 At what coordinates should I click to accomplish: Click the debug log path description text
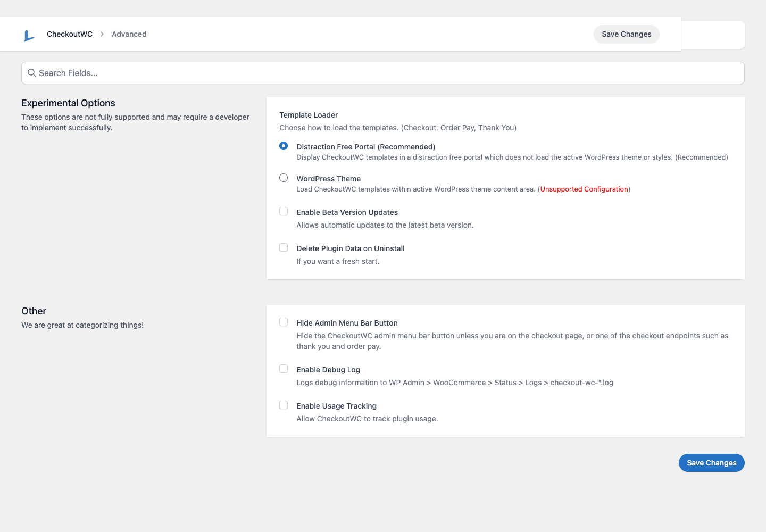(455, 383)
